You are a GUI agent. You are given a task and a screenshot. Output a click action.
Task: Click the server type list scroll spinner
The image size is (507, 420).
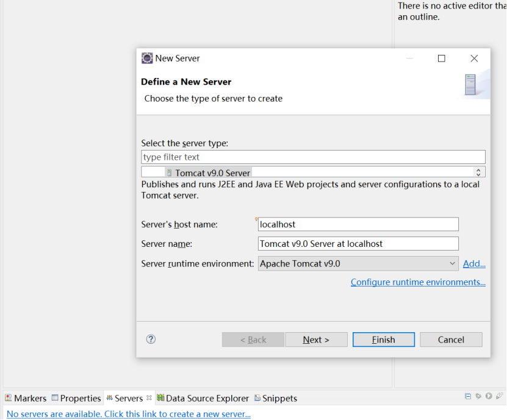point(478,172)
